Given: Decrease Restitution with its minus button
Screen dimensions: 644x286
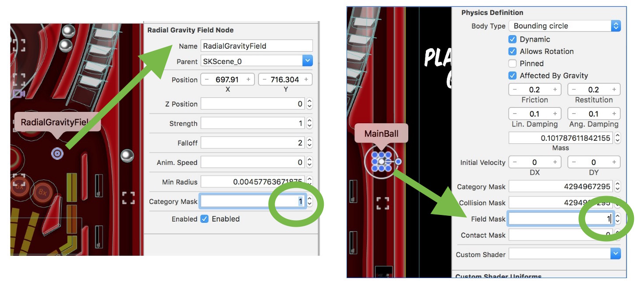Looking at the screenshot, I should pyautogui.click(x=574, y=89).
